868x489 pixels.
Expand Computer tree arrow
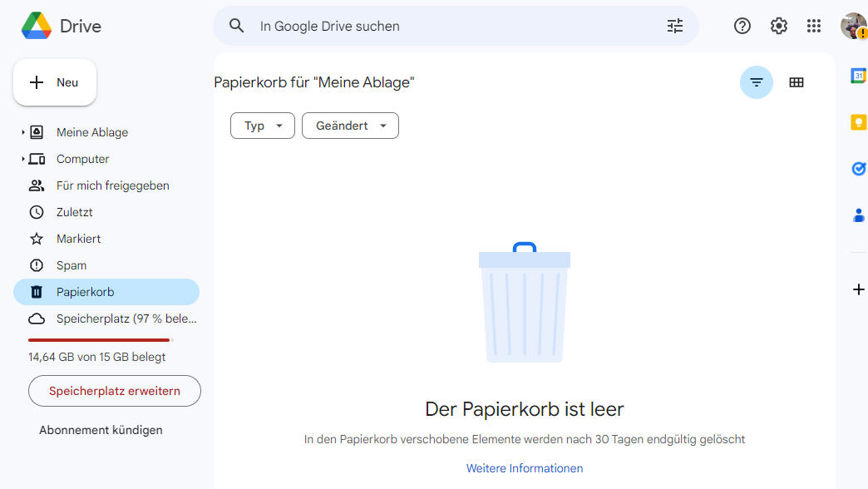point(22,159)
